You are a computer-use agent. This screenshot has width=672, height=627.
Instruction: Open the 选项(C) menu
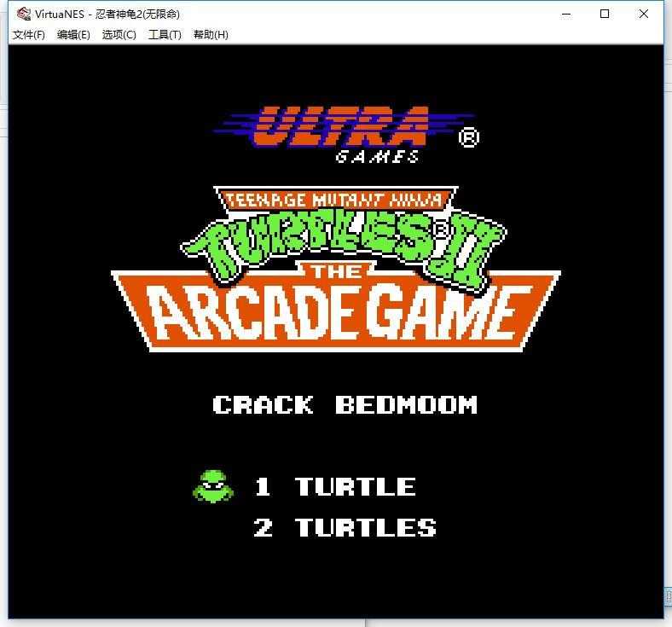pos(119,35)
